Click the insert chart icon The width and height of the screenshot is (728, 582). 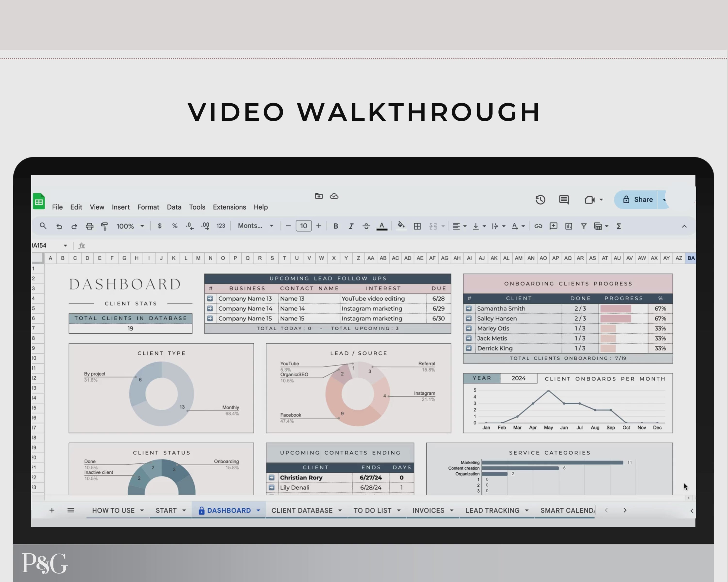(x=569, y=226)
